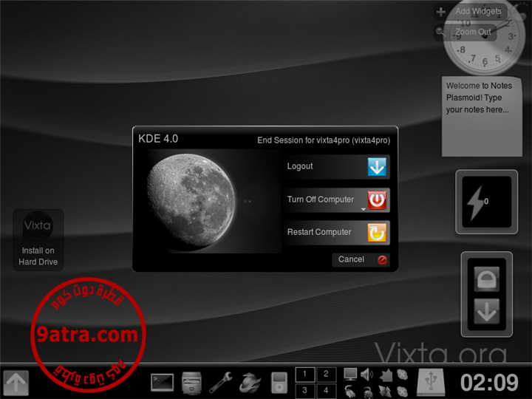Click the red power icon
The image size is (532, 399).
[x=377, y=199]
